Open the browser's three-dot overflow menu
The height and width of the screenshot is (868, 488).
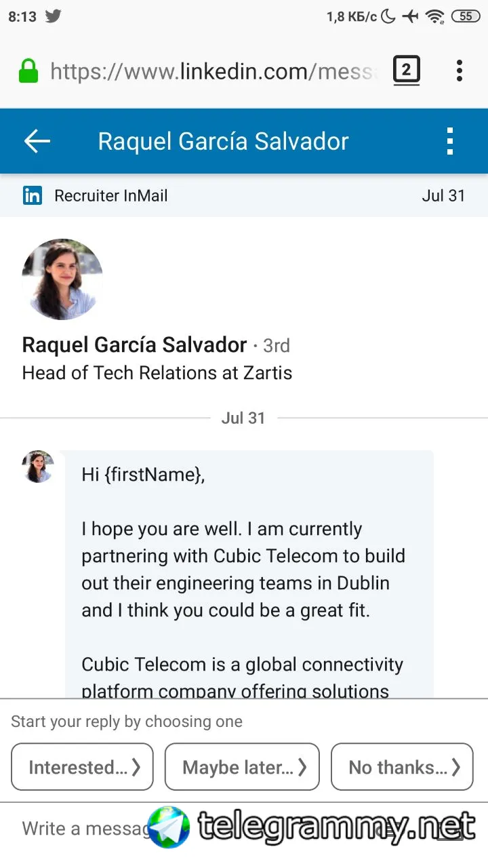[460, 71]
